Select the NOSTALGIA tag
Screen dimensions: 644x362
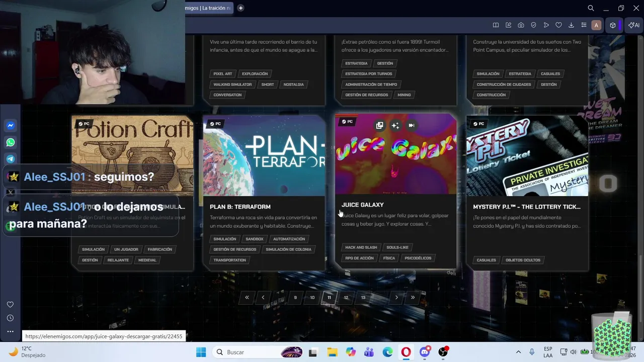tap(293, 84)
